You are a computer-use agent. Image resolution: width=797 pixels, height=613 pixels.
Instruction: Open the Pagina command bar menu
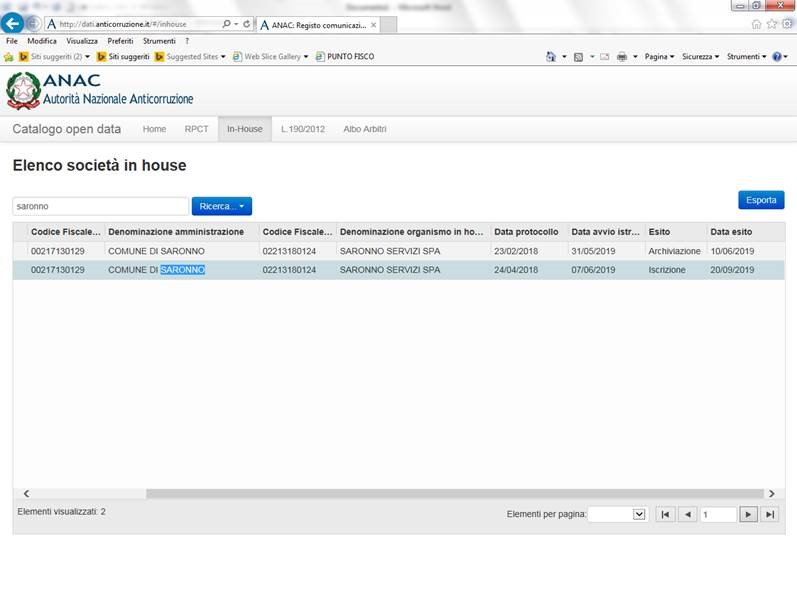(x=659, y=57)
